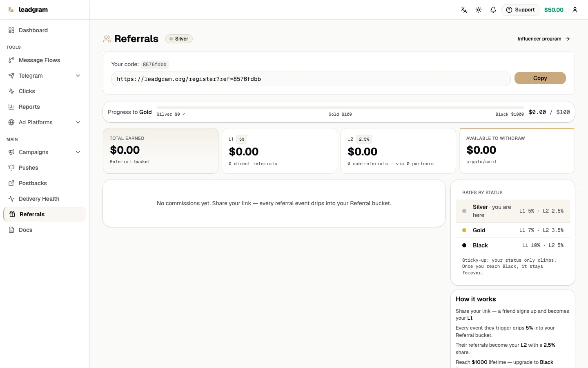Viewport: 588px width, 368px height.
Task: Click the Referrals heading people icon
Action: click(x=107, y=39)
